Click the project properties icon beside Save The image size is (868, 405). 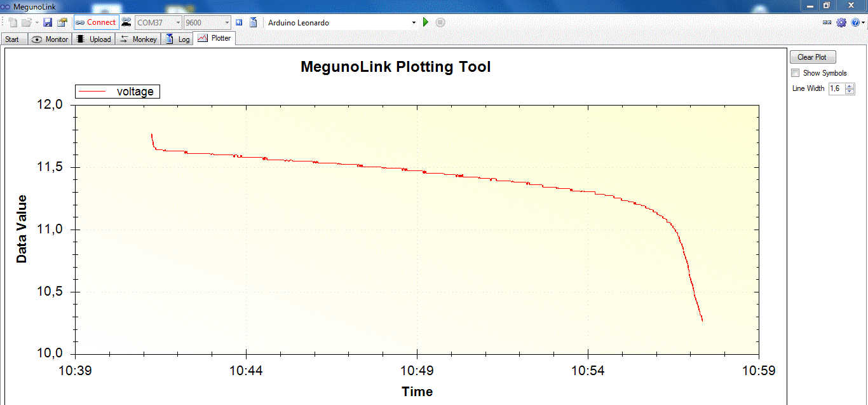coord(62,22)
